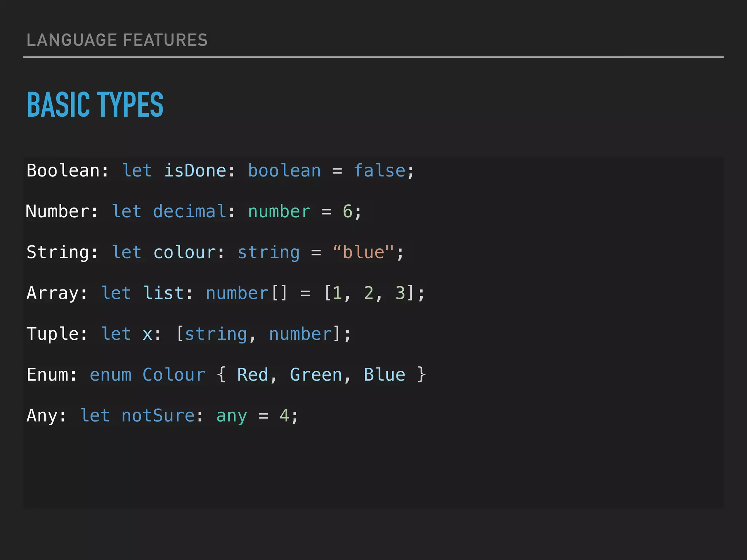This screenshot has height=560, width=747.
Task: Click the 'string' type inside the tuple
Action: (216, 334)
